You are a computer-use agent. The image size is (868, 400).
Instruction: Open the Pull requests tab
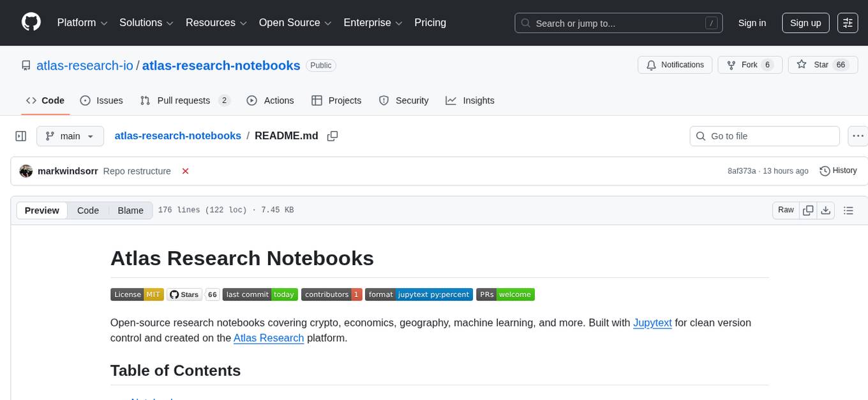click(x=184, y=100)
